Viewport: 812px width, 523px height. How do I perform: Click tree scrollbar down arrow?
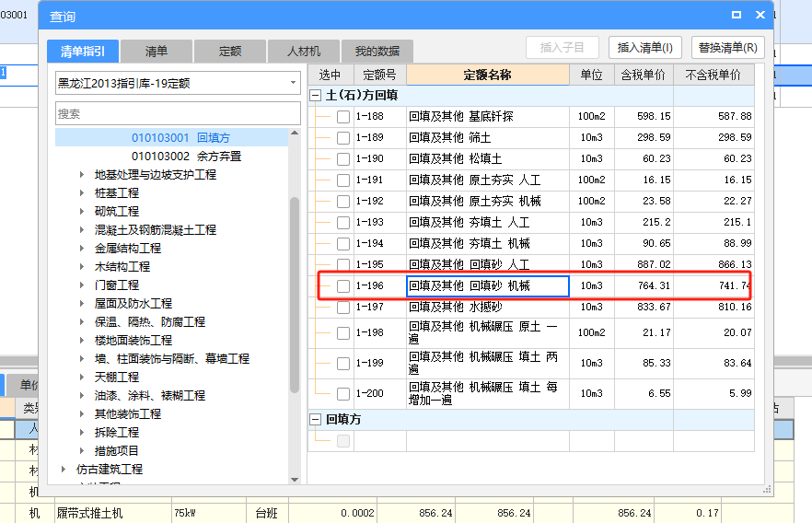(295, 480)
